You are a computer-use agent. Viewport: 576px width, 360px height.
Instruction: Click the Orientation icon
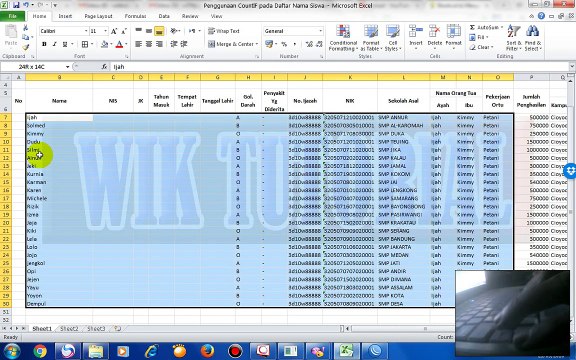coord(174,31)
